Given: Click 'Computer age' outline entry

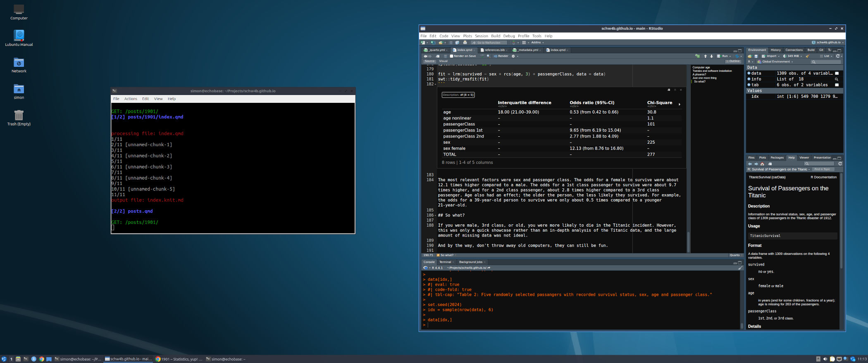Looking at the screenshot, I should click(x=701, y=67).
